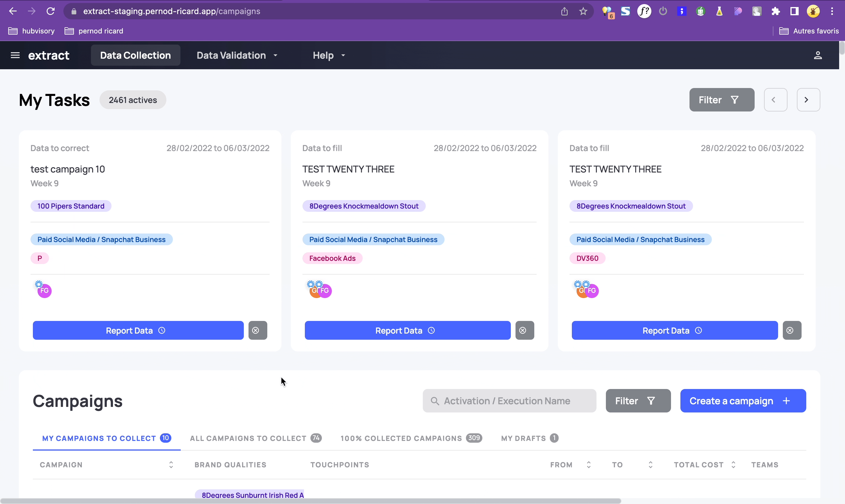Dismiss the Facebook Ads task card
The image size is (845, 504).
(524, 330)
